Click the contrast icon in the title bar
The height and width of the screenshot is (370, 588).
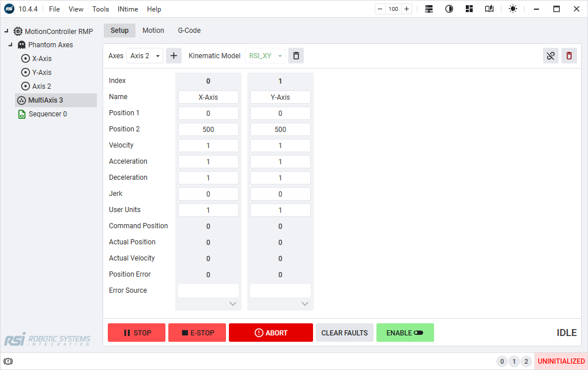[x=448, y=9]
